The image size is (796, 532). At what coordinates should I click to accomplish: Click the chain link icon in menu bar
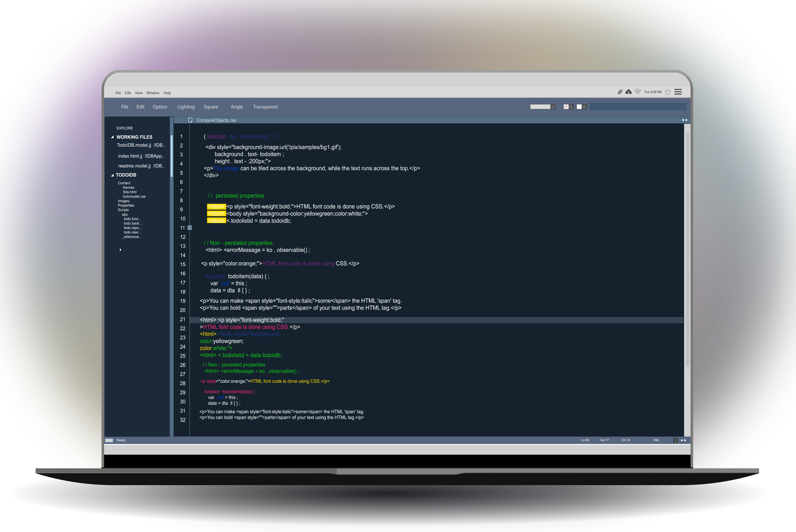point(620,92)
